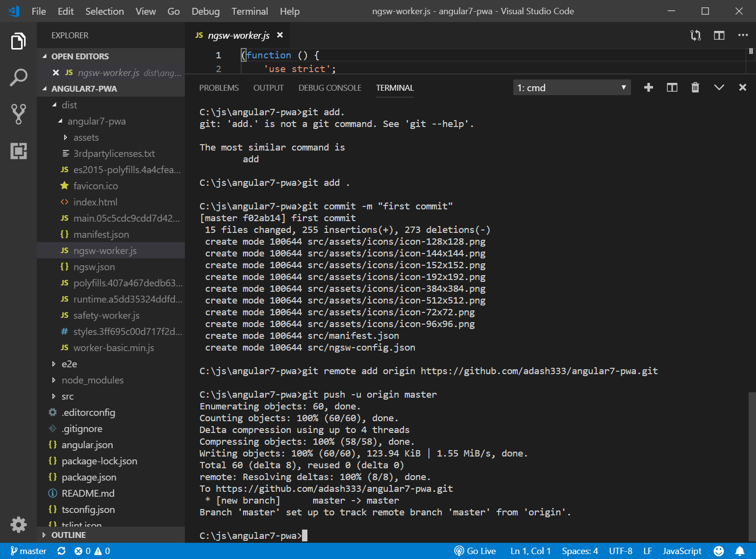Split the terminal pane
This screenshot has width=756, height=559.
(672, 88)
